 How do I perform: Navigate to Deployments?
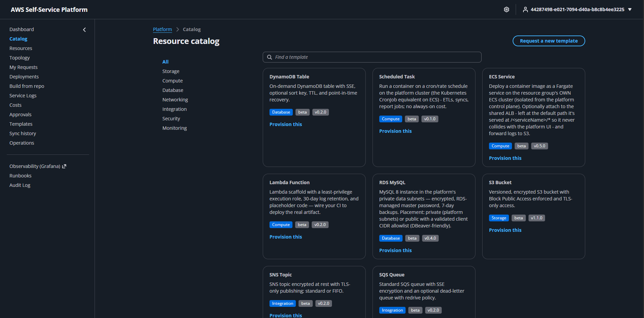(x=24, y=77)
